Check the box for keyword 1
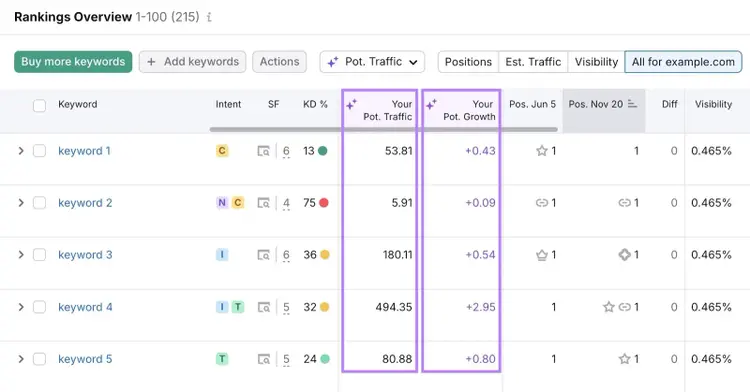The width and height of the screenshot is (750, 392). (x=39, y=151)
